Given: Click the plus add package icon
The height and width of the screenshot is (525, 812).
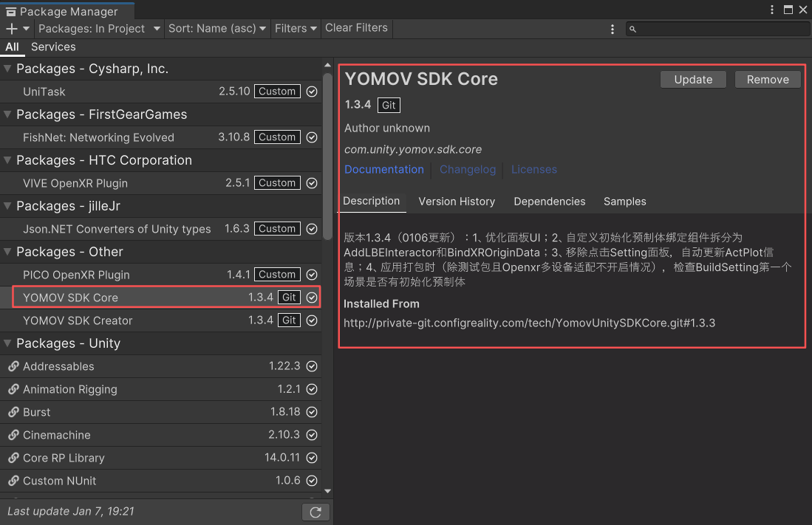Looking at the screenshot, I should (11, 29).
